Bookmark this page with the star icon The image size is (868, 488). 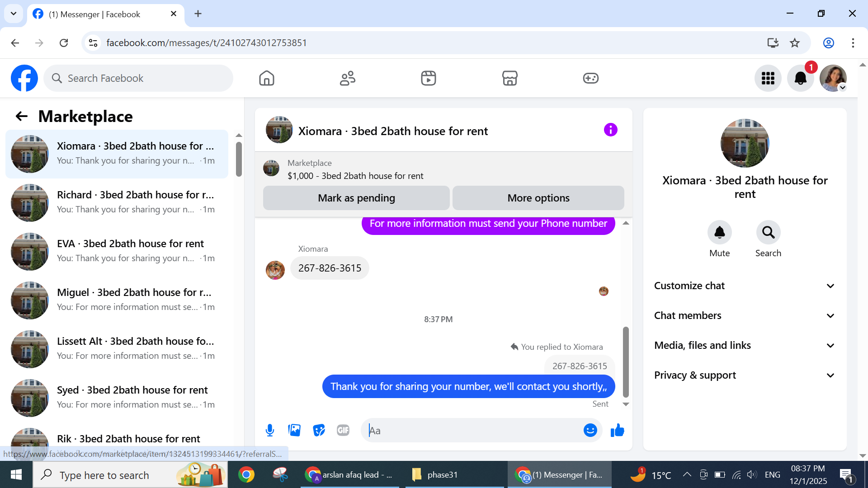tap(795, 43)
